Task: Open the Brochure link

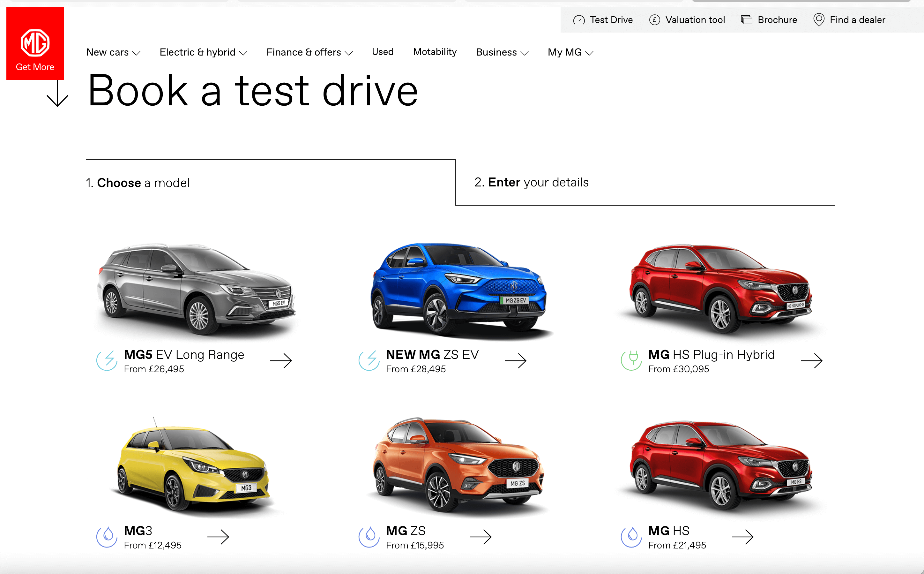Action: [769, 20]
